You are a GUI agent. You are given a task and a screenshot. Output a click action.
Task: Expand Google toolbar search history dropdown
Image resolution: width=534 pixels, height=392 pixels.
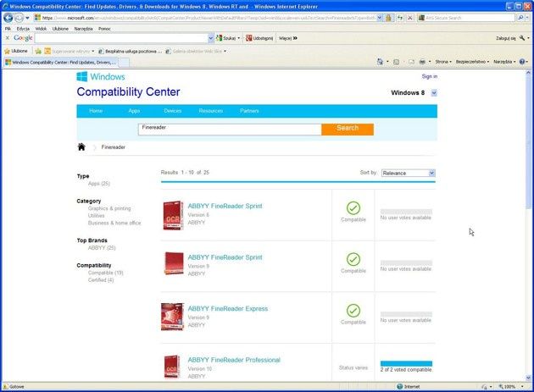[211, 38]
